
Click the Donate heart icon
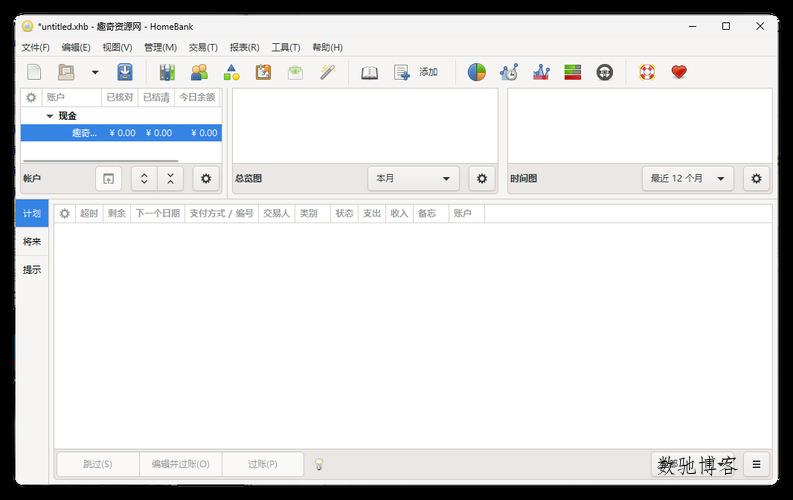(x=679, y=72)
